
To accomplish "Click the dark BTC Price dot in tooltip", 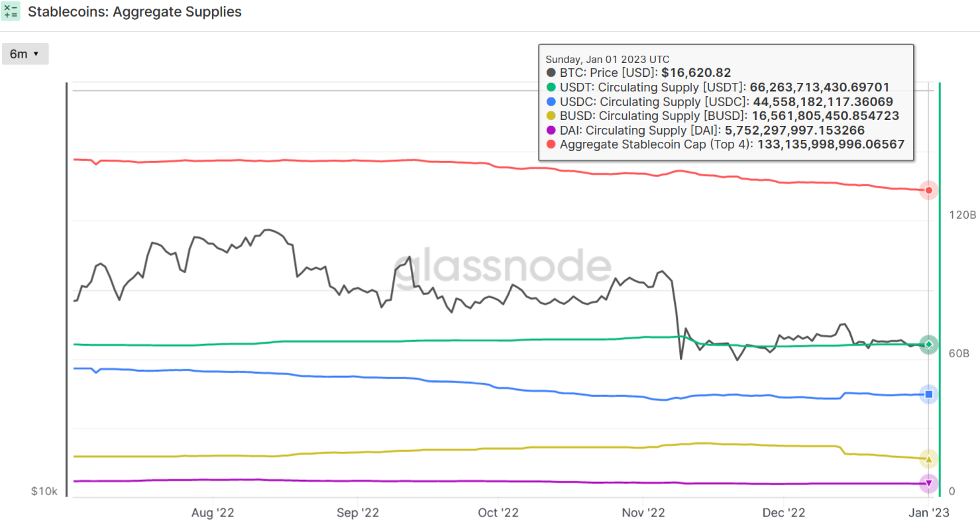I will pyautogui.click(x=551, y=73).
